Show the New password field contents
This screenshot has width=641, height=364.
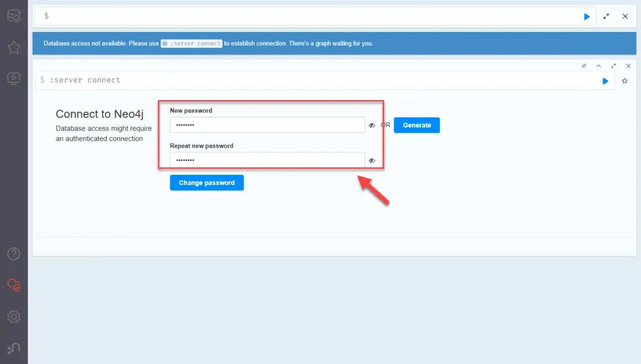click(x=372, y=126)
